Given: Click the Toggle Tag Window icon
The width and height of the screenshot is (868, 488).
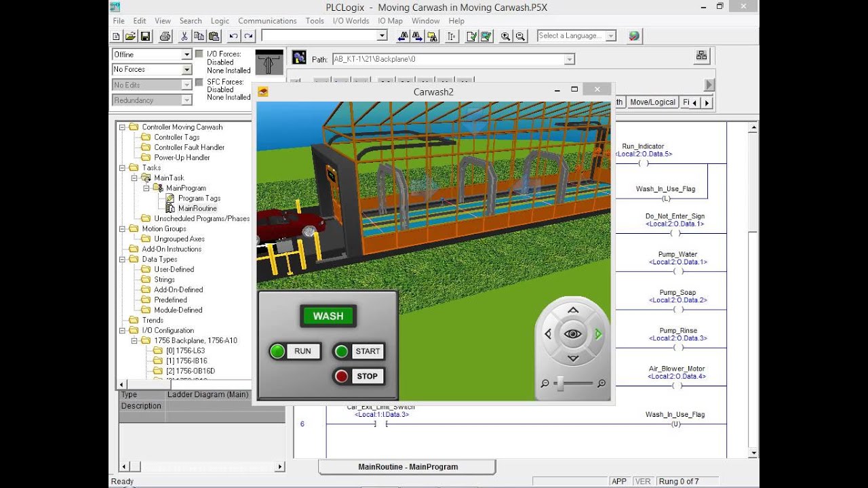Looking at the screenshot, I should pos(452,36).
